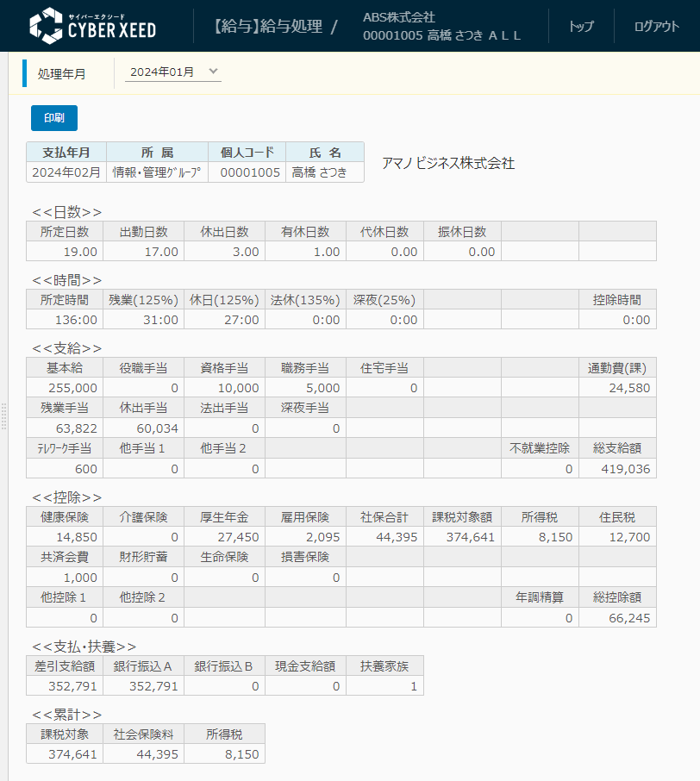700x781 pixels.
Task: Click the company name アマノビジネス株式会社
Action: 449,162
